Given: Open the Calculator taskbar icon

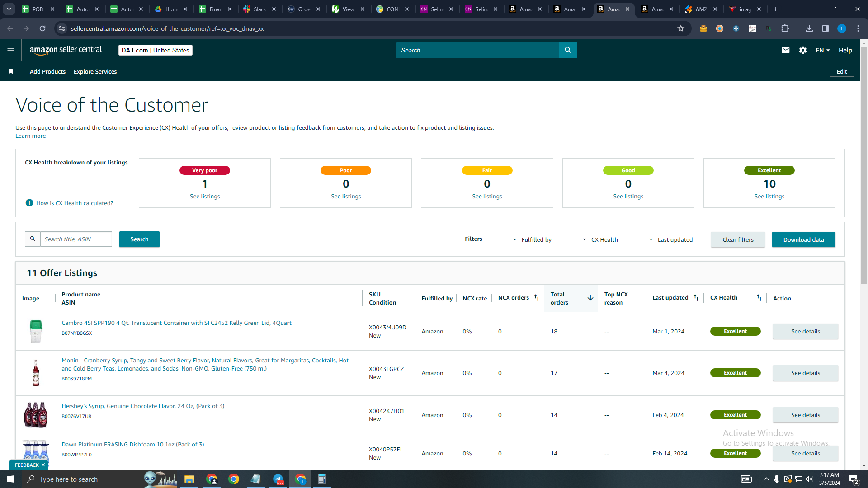Looking at the screenshot, I should 322,479.
